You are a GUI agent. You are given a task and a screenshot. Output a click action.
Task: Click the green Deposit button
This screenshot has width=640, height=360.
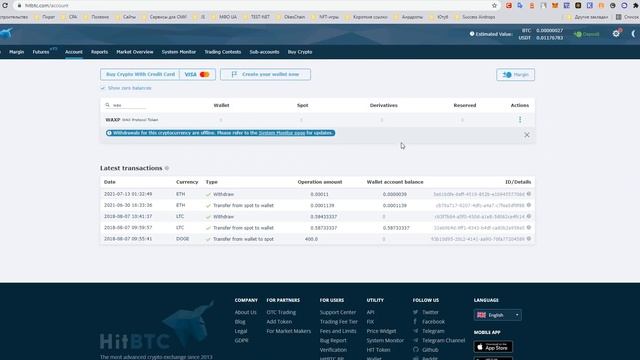587,34
